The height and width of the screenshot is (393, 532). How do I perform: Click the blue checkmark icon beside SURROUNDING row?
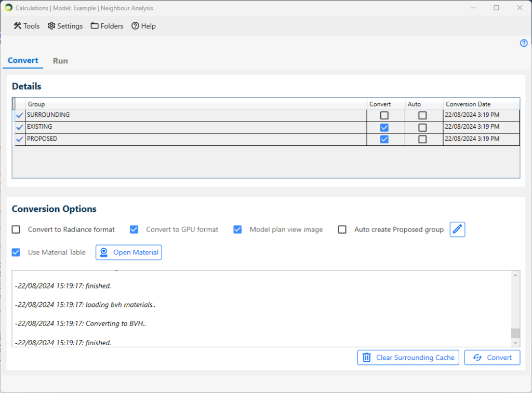click(x=20, y=115)
